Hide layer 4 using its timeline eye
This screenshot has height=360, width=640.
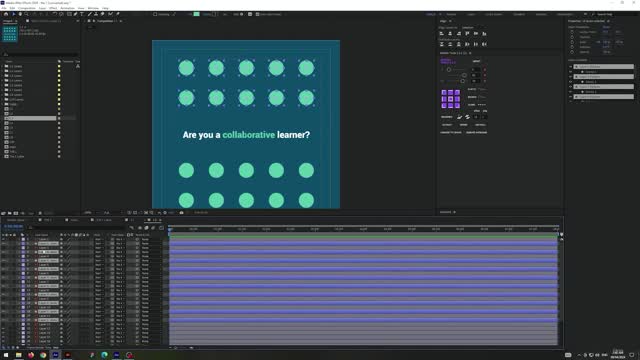tap(3, 252)
